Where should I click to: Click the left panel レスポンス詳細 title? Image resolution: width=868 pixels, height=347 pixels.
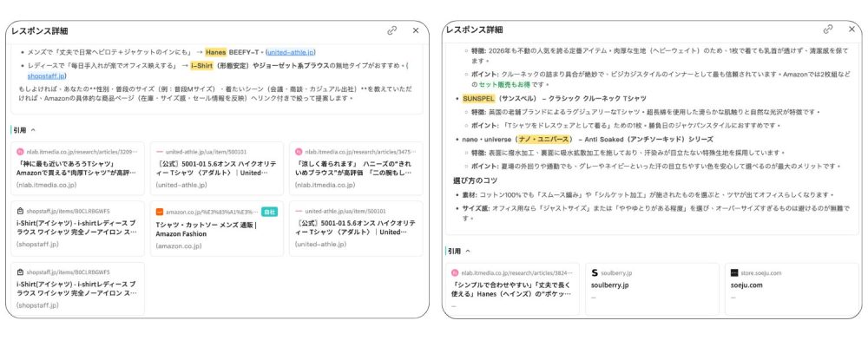pos(39,31)
